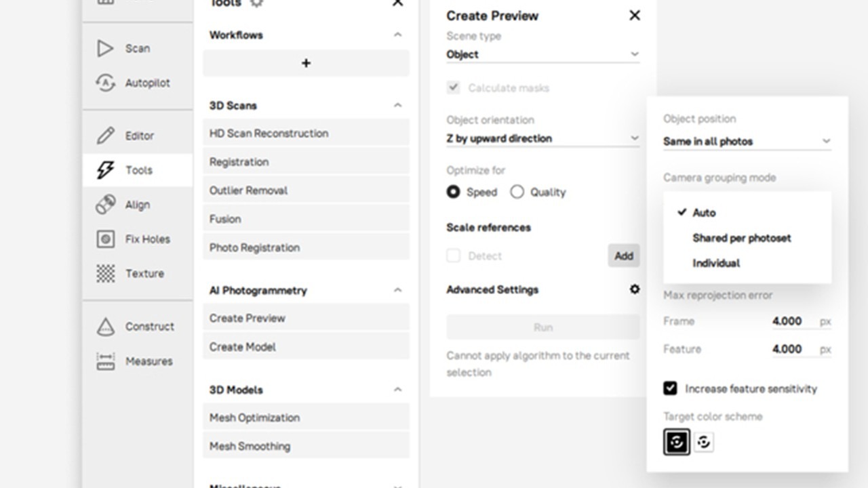Screen dimensions: 868x488
Task: Open the Measures ruler tool
Action: (x=105, y=361)
